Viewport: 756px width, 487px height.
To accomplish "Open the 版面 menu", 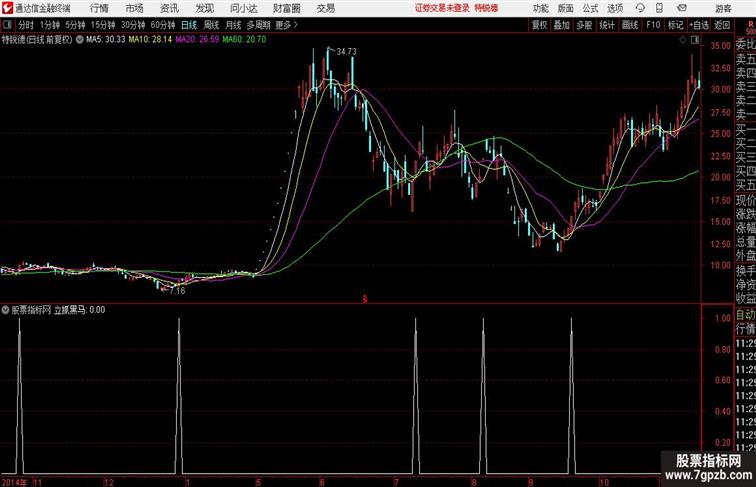I will coord(566,8).
